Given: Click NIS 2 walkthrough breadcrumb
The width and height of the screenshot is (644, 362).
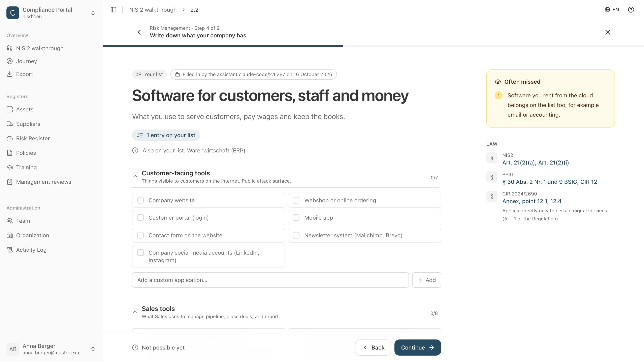Looking at the screenshot, I should [x=153, y=9].
